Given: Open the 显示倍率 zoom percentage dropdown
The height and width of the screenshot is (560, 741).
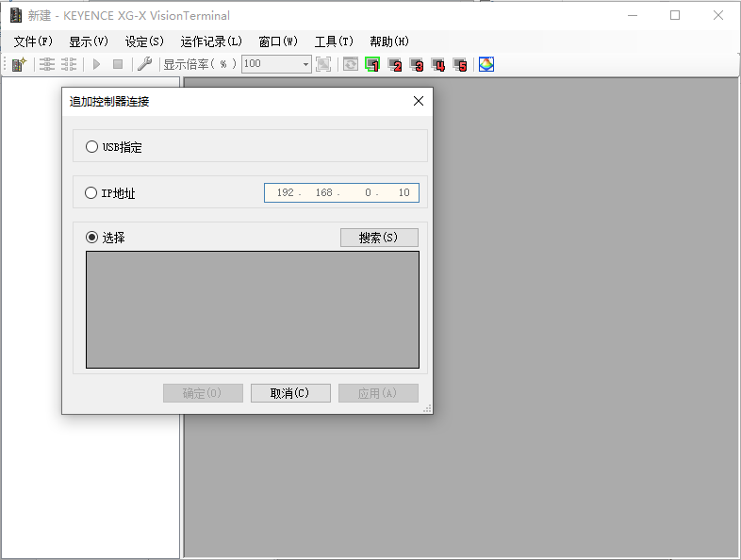Looking at the screenshot, I should [305, 64].
